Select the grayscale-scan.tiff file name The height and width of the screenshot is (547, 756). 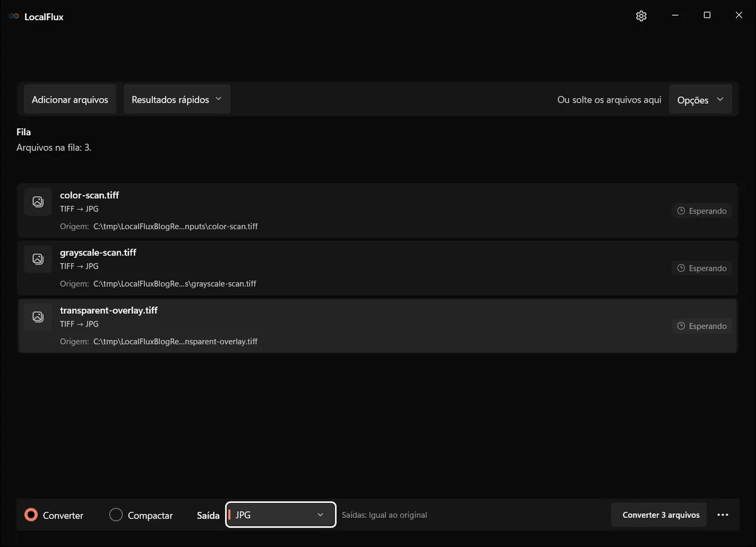point(98,252)
